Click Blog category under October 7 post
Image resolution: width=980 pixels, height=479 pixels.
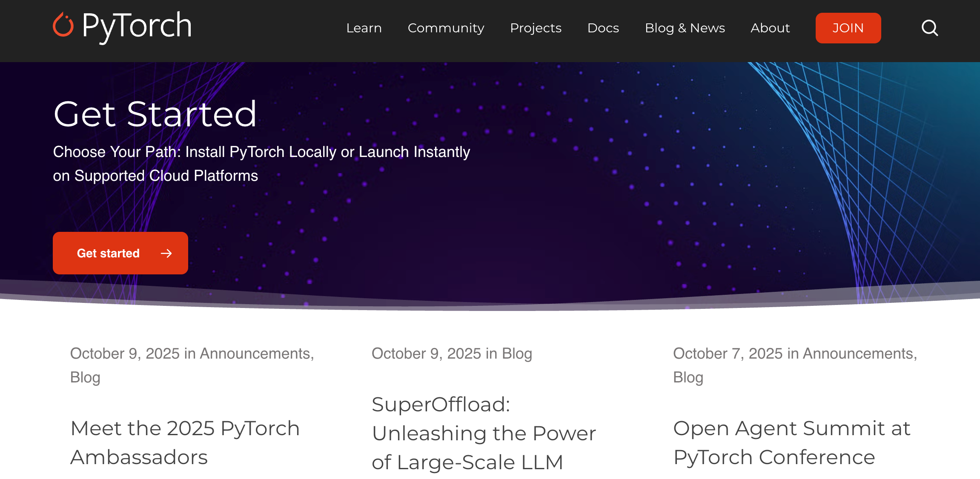[x=688, y=377]
